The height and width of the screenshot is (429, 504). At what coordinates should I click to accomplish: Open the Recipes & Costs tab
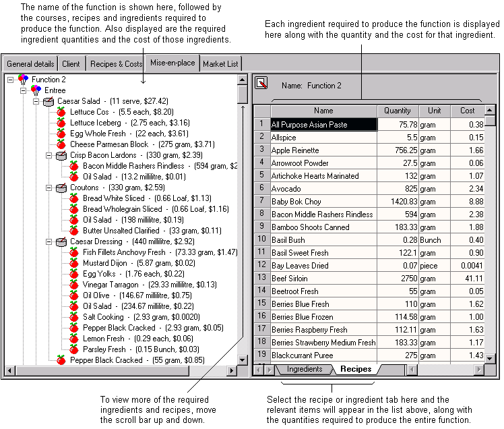pos(116,63)
